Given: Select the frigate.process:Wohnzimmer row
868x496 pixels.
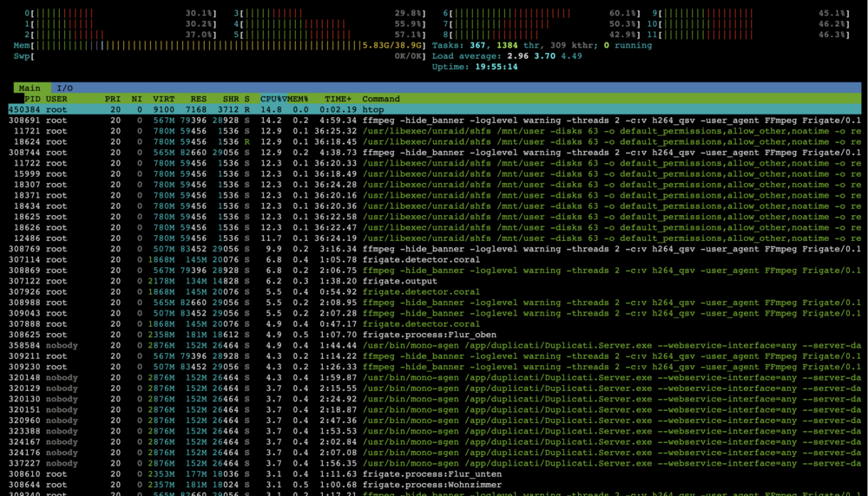Looking at the screenshot, I should (435, 485).
